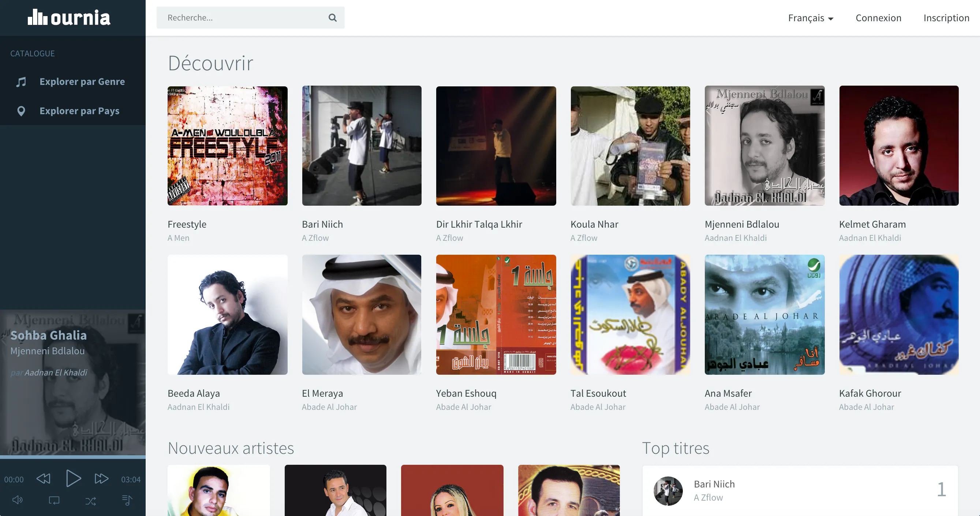Click the El Meraya title
This screenshot has height=516, width=980.
[x=322, y=393]
